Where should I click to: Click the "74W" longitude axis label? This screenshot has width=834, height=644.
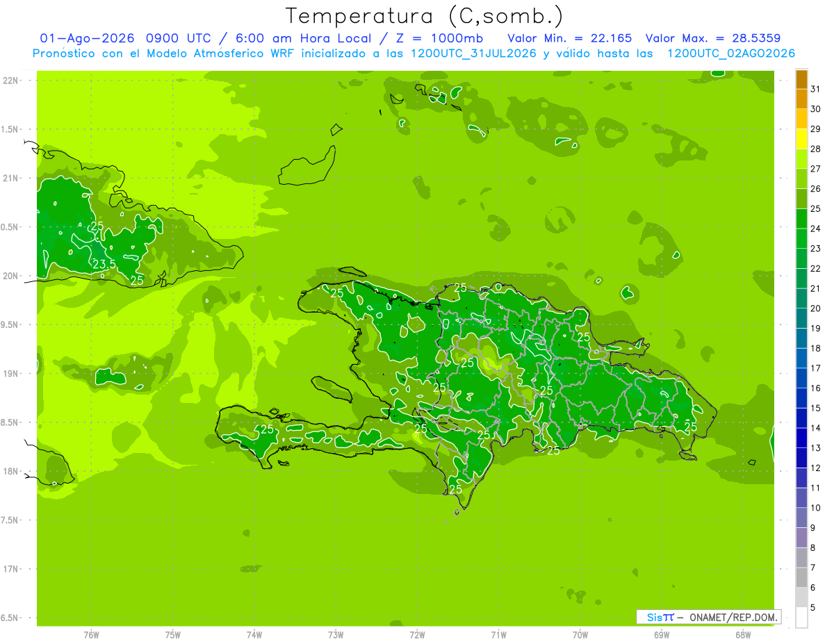pyautogui.click(x=254, y=634)
